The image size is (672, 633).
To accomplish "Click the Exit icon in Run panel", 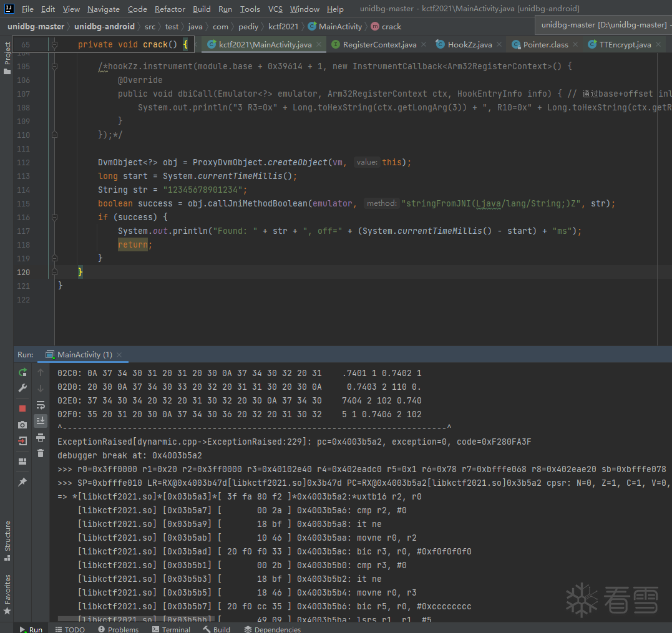I will pyautogui.click(x=22, y=442).
